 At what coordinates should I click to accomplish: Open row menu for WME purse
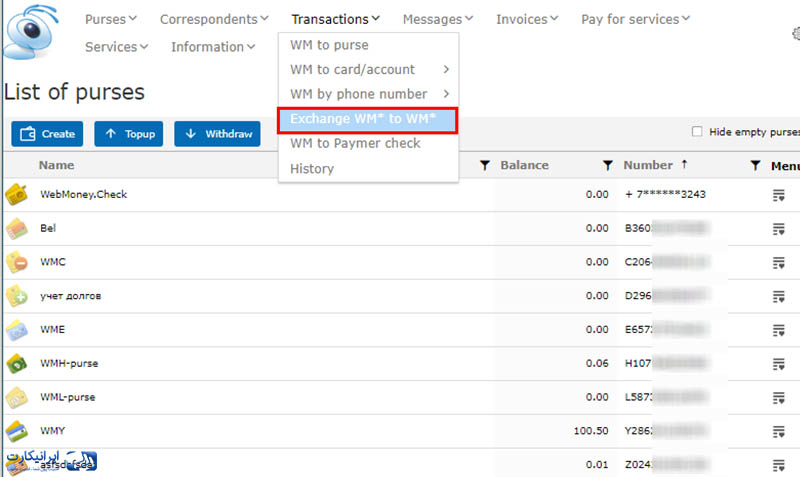(x=779, y=331)
